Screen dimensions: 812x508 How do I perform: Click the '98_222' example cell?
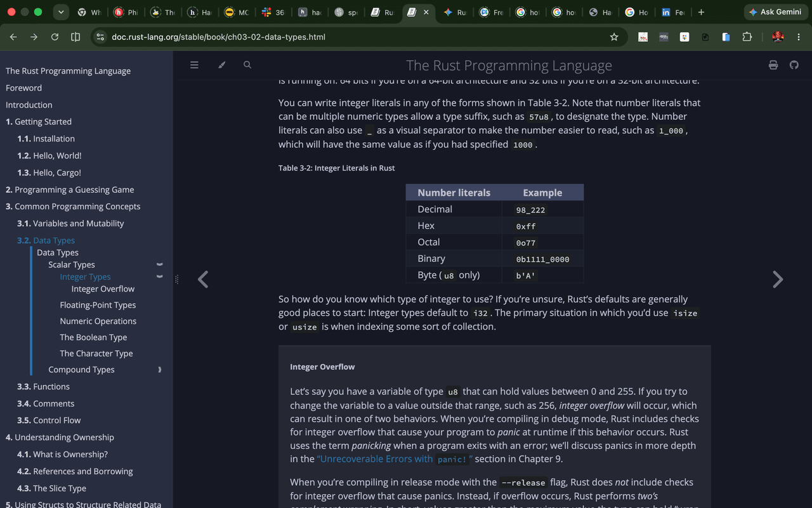(x=542, y=209)
